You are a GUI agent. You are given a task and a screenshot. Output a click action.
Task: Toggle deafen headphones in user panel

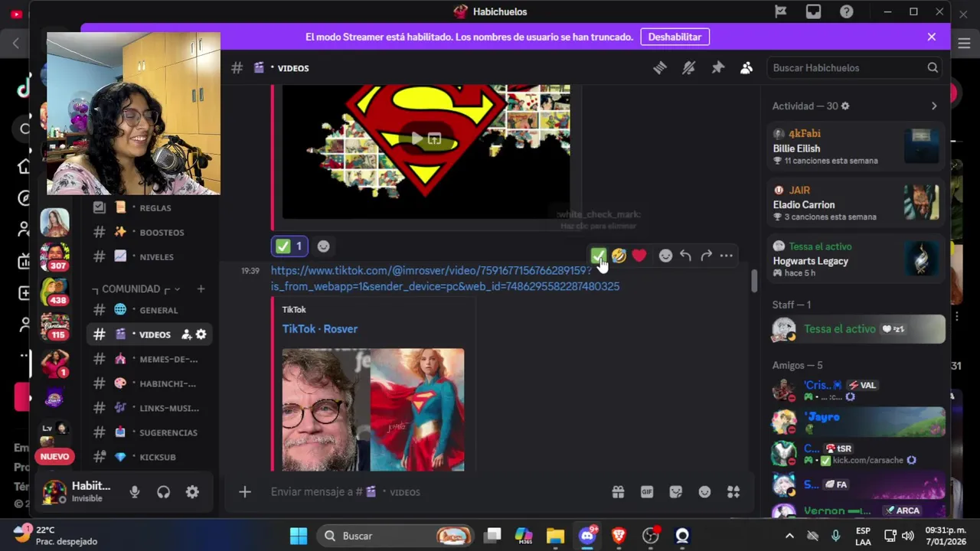[x=163, y=492]
